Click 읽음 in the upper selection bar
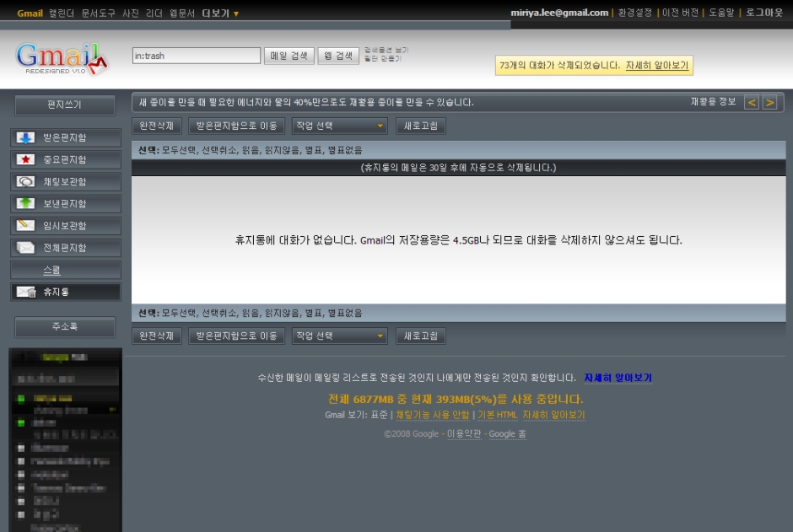This screenshot has height=532, width=793. [x=250, y=150]
